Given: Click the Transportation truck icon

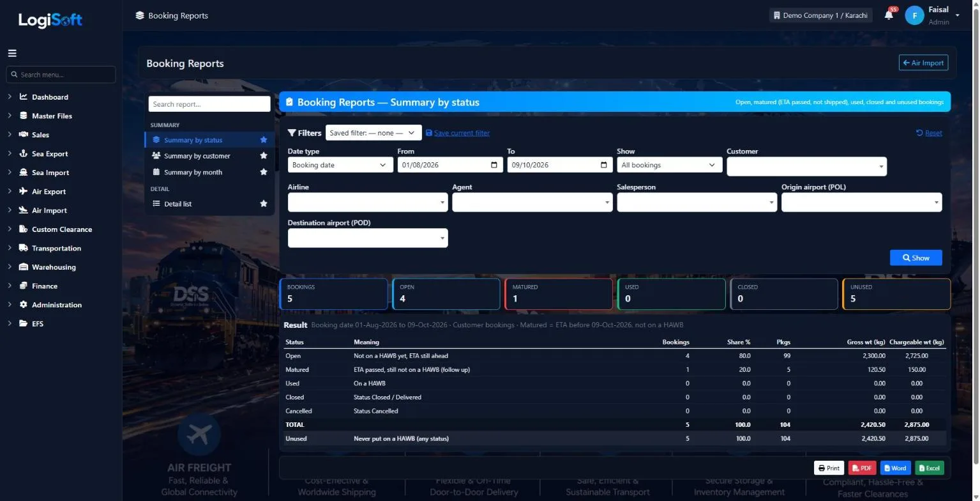Looking at the screenshot, I should pos(24,248).
